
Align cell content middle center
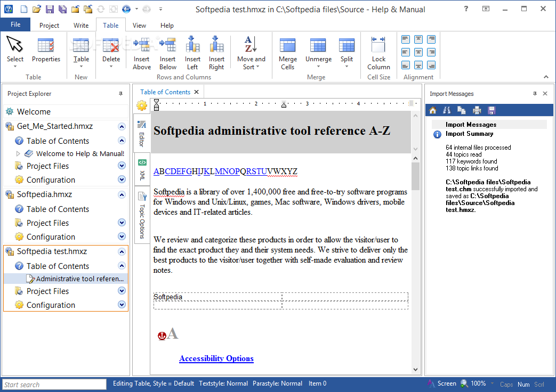[418, 52]
